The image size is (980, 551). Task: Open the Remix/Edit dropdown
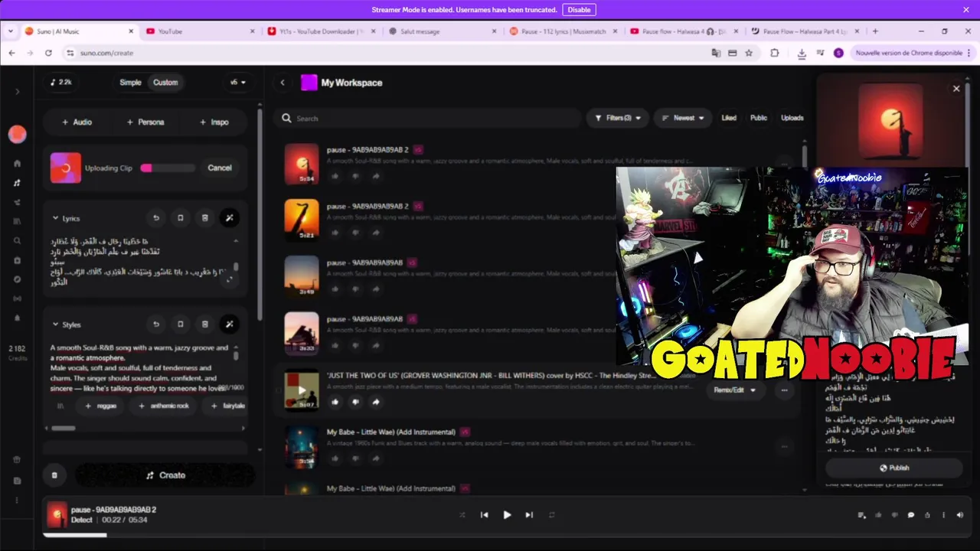coord(734,390)
